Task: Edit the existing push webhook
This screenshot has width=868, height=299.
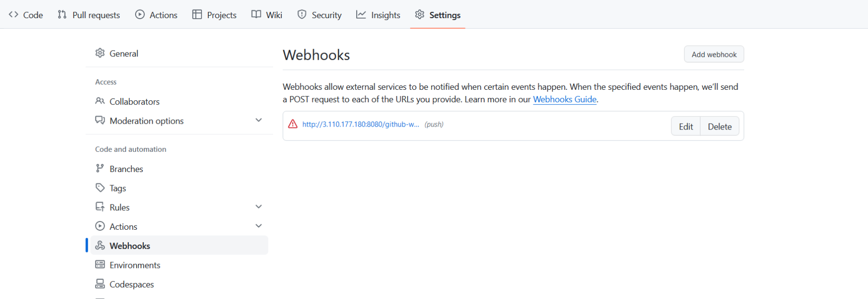Action: pos(686,127)
